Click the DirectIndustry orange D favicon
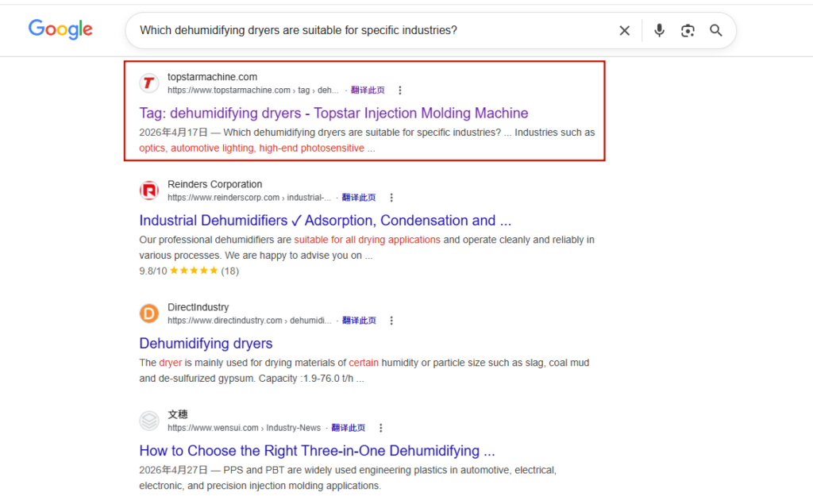The image size is (813, 504). coord(148,314)
